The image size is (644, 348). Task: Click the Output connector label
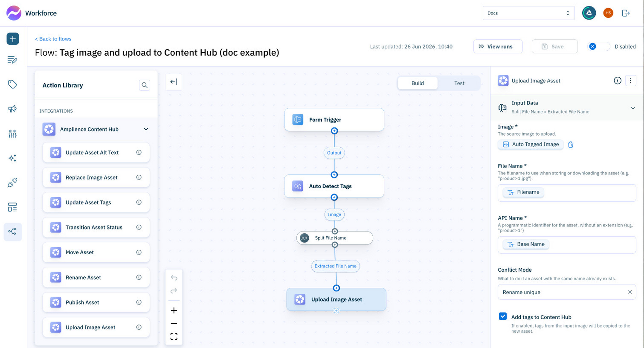(x=334, y=153)
